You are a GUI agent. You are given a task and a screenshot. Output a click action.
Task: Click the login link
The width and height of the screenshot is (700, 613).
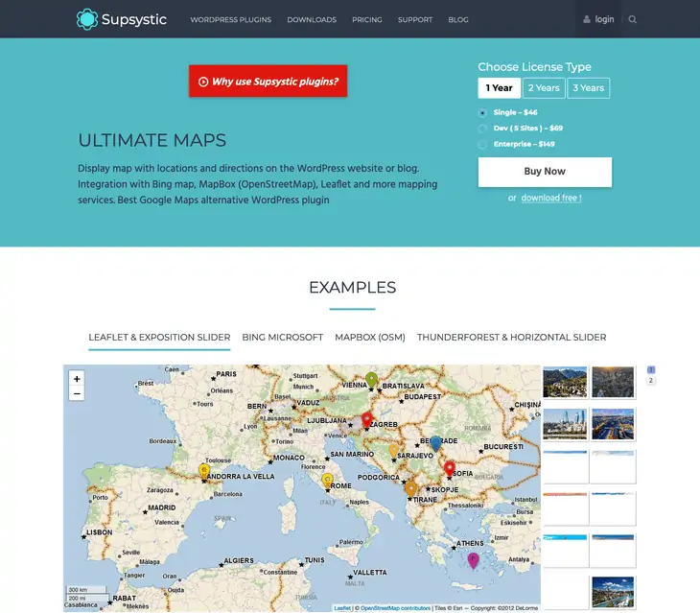pyautogui.click(x=604, y=19)
